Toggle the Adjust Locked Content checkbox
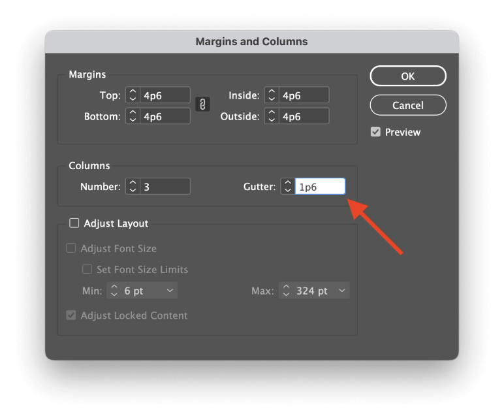 (71, 315)
